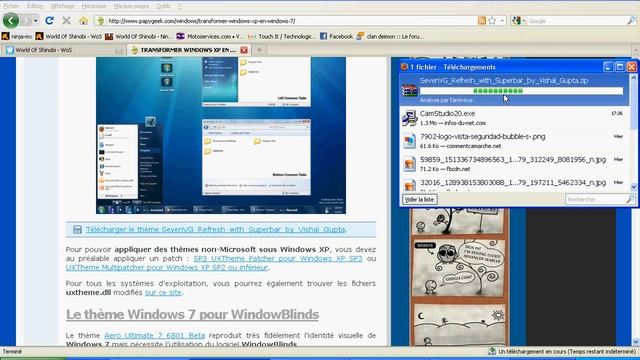This screenshot has width=640, height=360.
Task: Open the Motoservices.com bookmark
Action: 209,36
